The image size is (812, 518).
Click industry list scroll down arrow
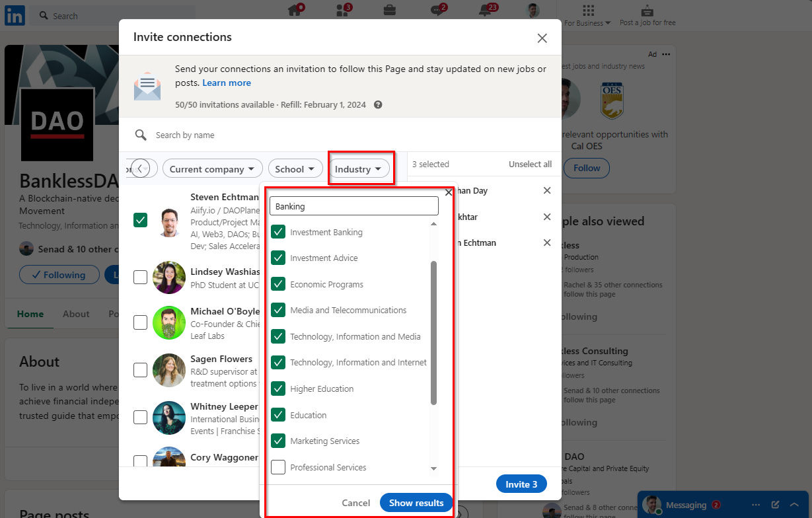433,468
